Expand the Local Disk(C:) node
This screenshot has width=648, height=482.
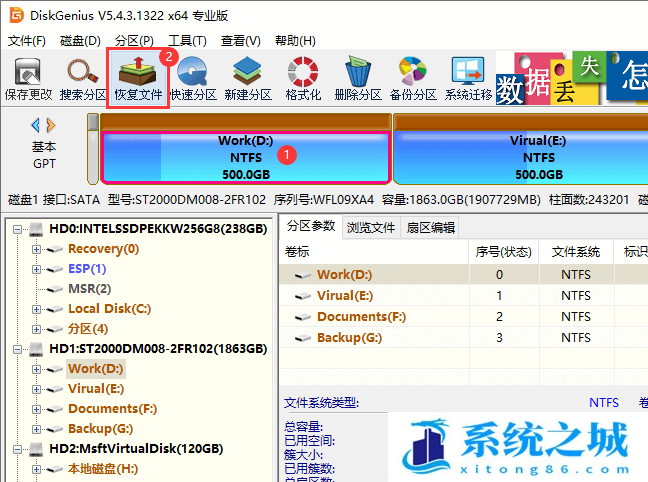click(x=36, y=309)
